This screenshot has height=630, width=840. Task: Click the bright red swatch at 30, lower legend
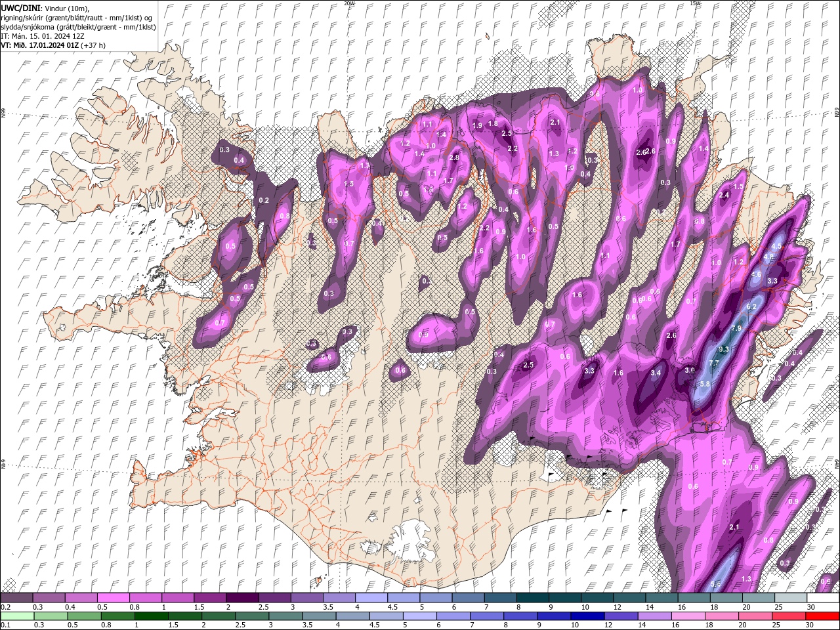[x=822, y=616]
